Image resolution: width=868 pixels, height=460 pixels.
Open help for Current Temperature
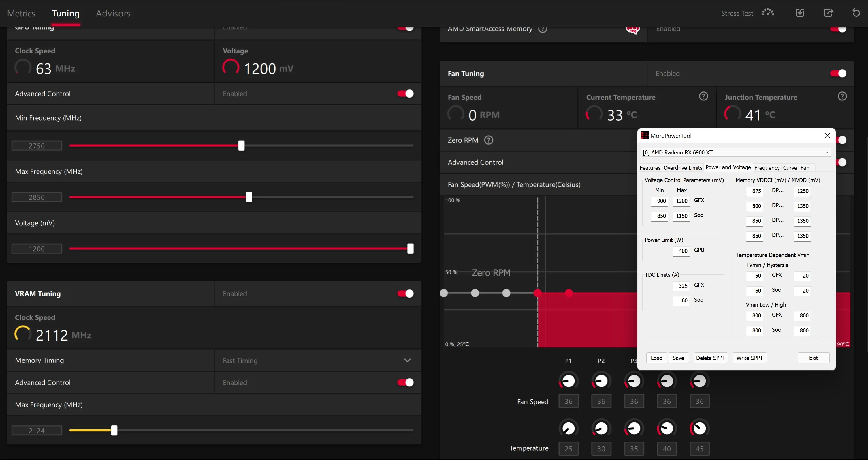(x=704, y=96)
